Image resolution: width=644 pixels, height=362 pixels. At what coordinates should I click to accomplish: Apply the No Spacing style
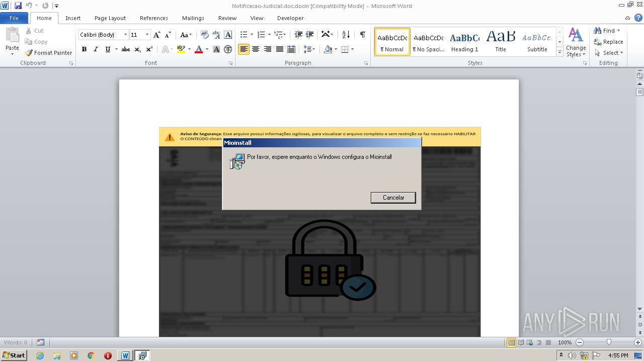[x=428, y=42]
